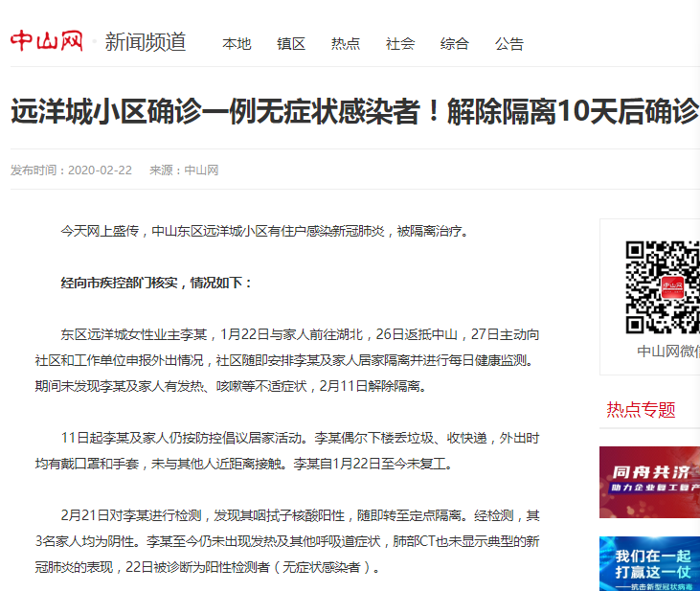Screen dimensions: 700x591
Task: Click the opening paragraph starting 今天网上盛传
Action: 265,231
